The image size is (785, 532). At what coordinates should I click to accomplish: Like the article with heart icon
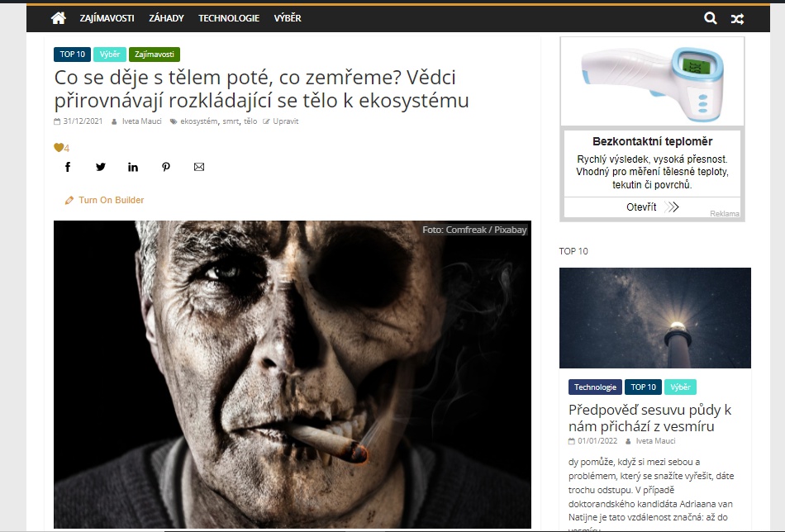59,147
